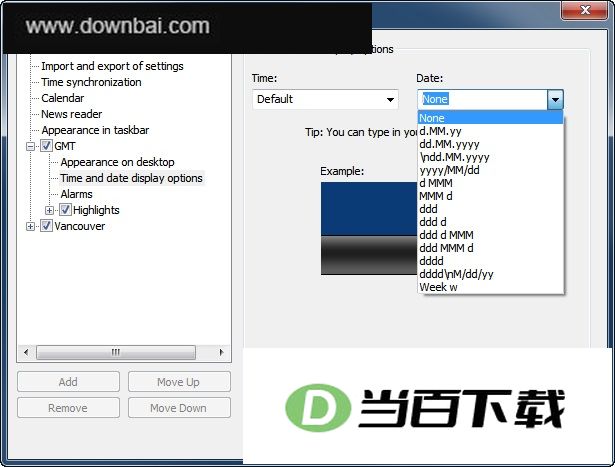Click the Add button

coord(68,382)
